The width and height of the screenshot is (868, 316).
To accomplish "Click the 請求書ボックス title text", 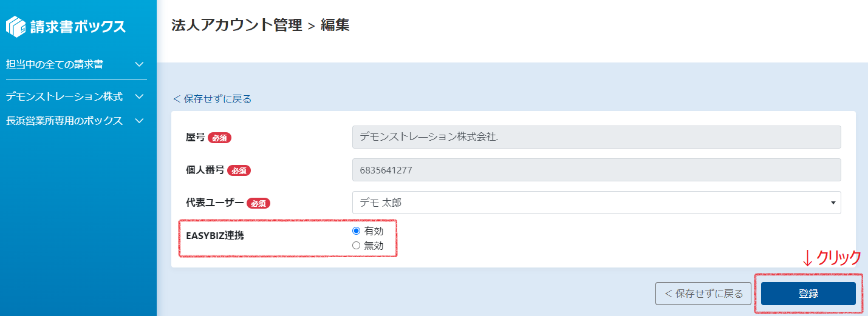I will (78, 27).
